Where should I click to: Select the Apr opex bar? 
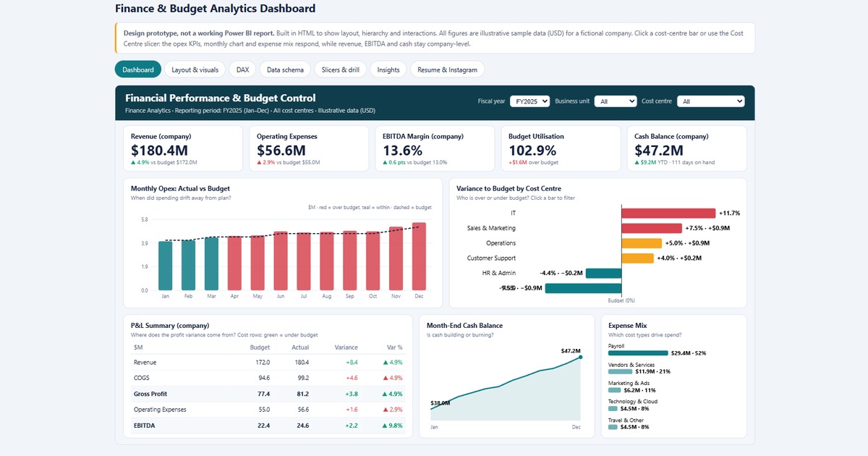pos(234,263)
